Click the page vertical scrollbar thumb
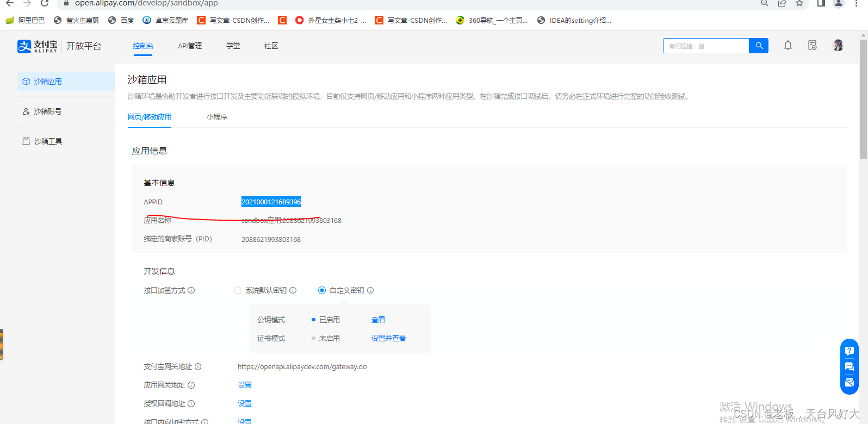Image resolution: width=868 pixels, height=424 pixels. click(863, 99)
